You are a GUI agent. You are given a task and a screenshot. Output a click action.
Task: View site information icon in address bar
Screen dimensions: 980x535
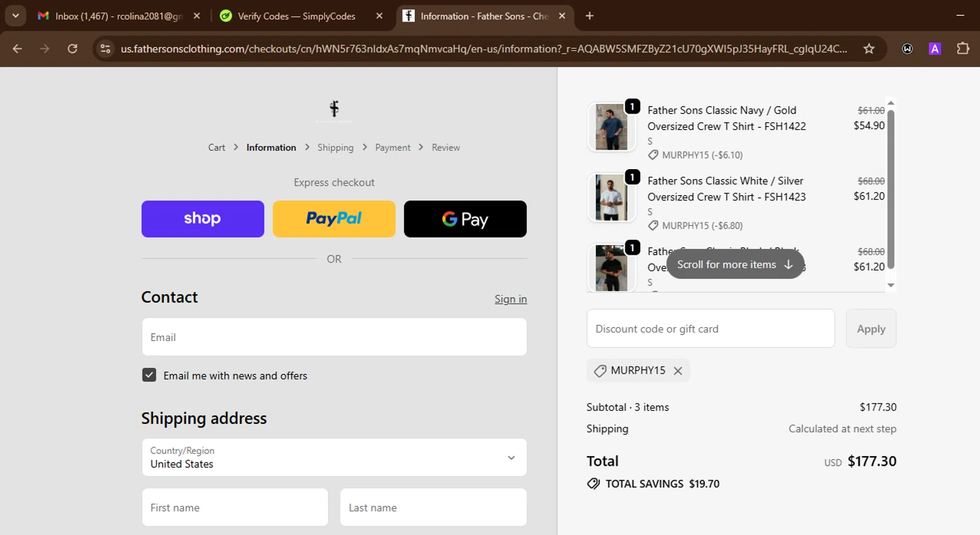coord(105,48)
